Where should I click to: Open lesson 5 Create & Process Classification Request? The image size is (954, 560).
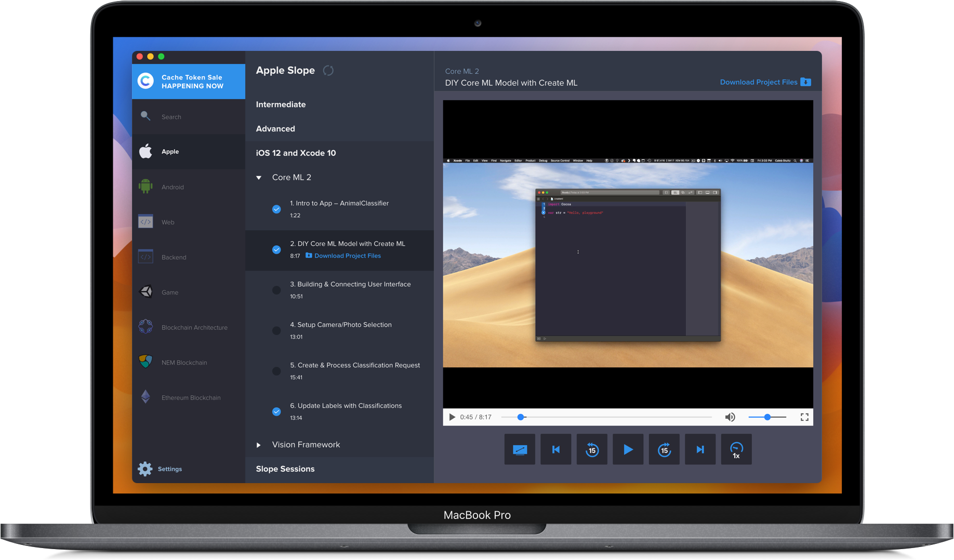(x=339, y=371)
